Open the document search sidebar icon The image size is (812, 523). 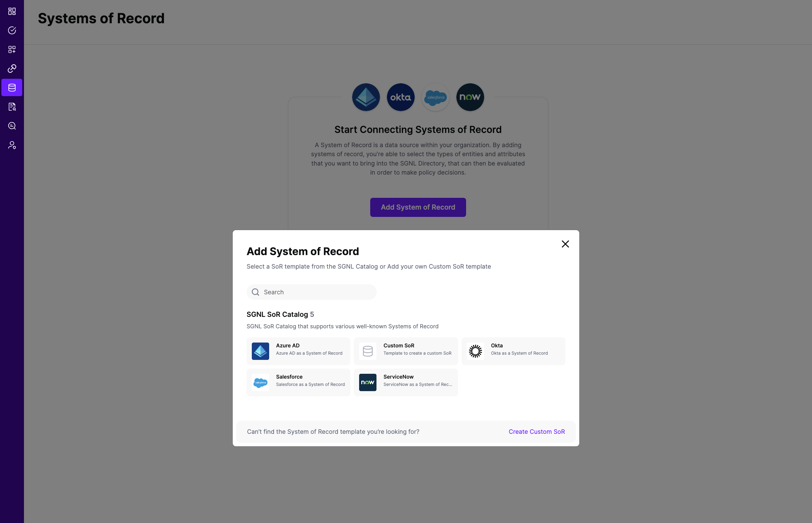tap(12, 107)
